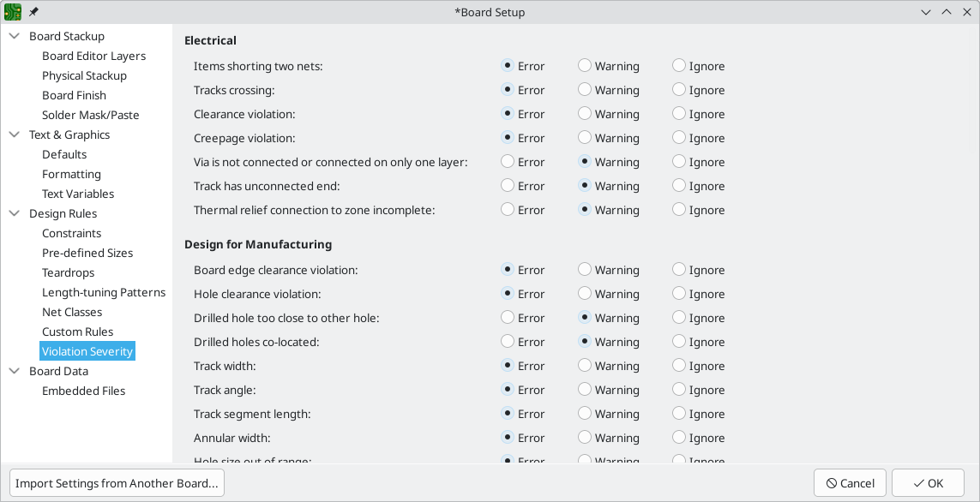This screenshot has width=980, height=502.
Task: Select Ignore for Drilled holes co-located
Action: (679, 342)
